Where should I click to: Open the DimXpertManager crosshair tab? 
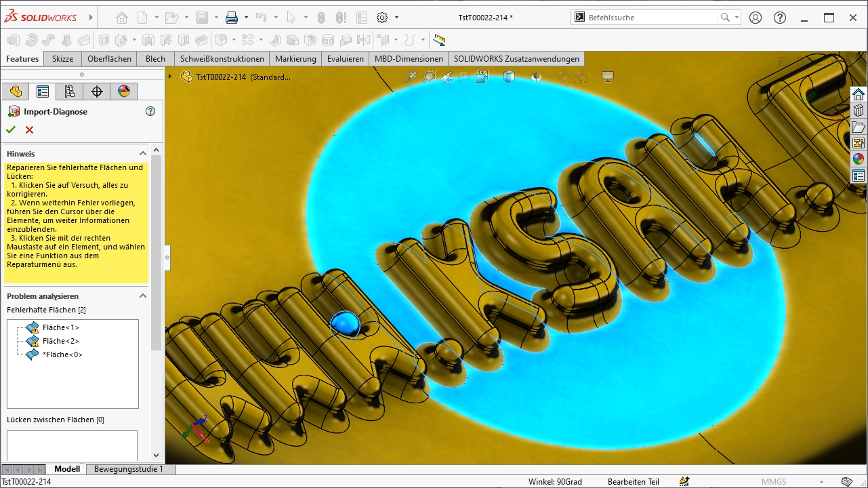96,91
